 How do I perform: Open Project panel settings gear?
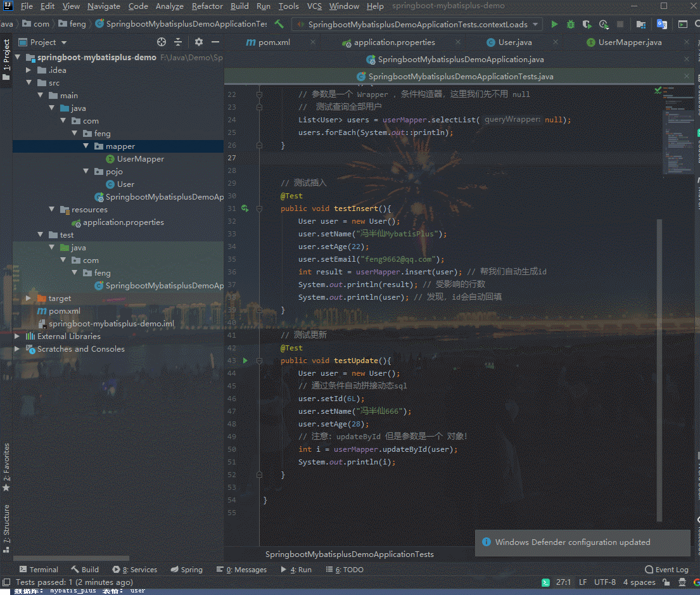199,42
